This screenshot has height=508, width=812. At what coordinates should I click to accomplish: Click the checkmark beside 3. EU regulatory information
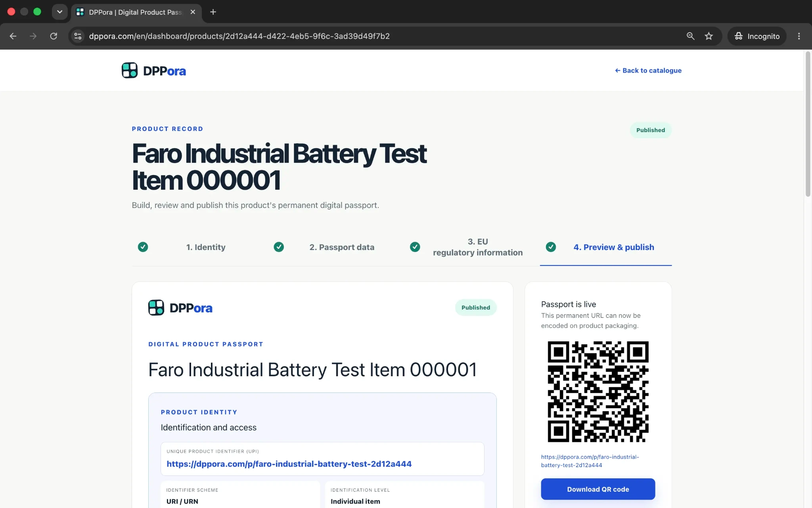click(x=415, y=247)
